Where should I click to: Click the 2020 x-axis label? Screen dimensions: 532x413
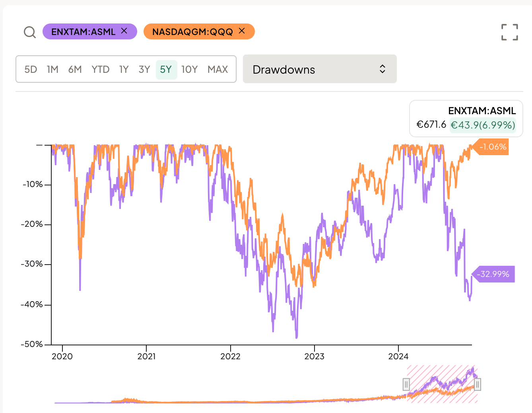tap(62, 356)
